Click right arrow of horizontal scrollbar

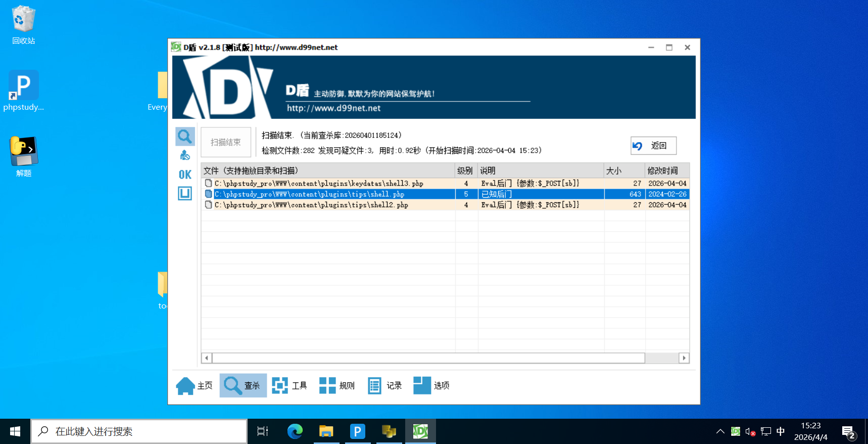(x=684, y=358)
